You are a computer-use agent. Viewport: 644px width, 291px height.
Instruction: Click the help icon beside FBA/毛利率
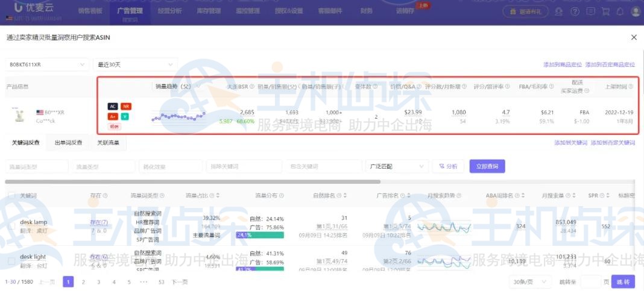pos(551,87)
